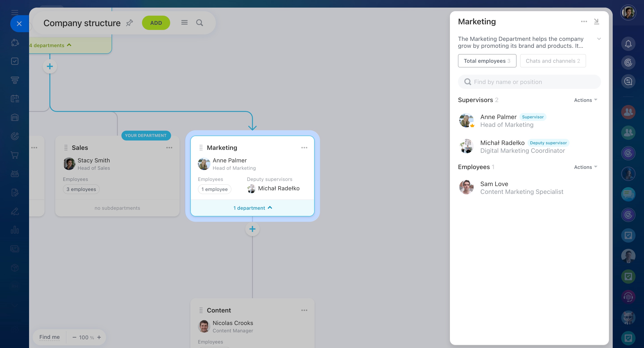The width and height of the screenshot is (644, 348).
Task: Click the plus button below the Marketing card
Action: (x=252, y=229)
